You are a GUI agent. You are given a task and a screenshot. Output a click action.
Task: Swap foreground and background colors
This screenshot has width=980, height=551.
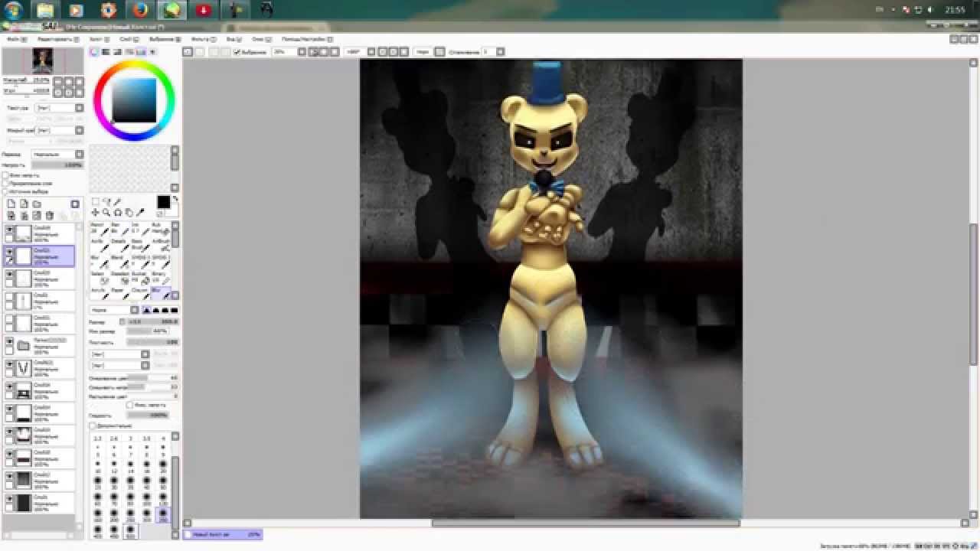[175, 199]
